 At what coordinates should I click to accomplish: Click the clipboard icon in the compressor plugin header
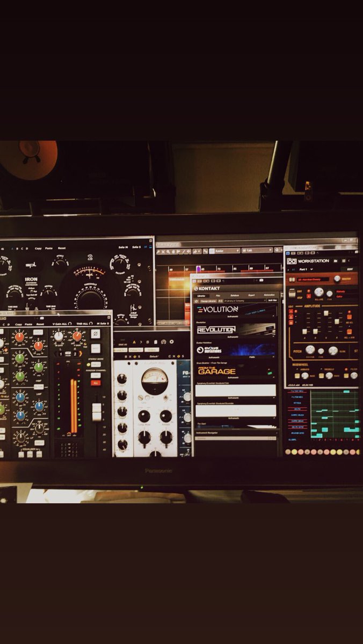click(156, 342)
